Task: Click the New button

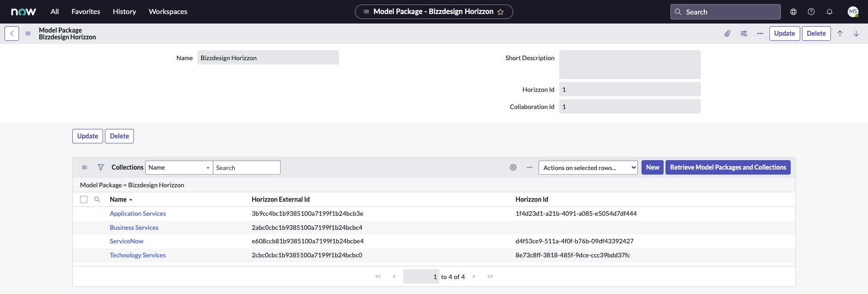Action: pos(652,167)
